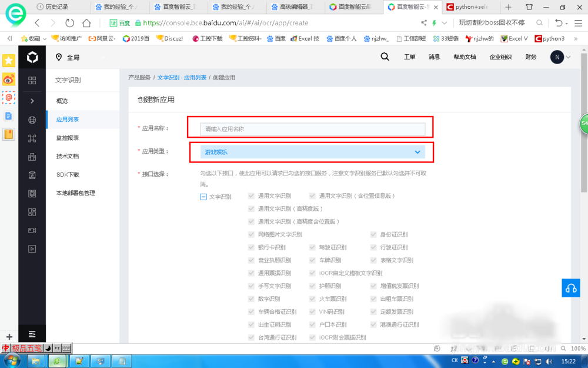Toggle the 银行卡识别 checkbox
The width and height of the screenshot is (588, 368).
(251, 247)
